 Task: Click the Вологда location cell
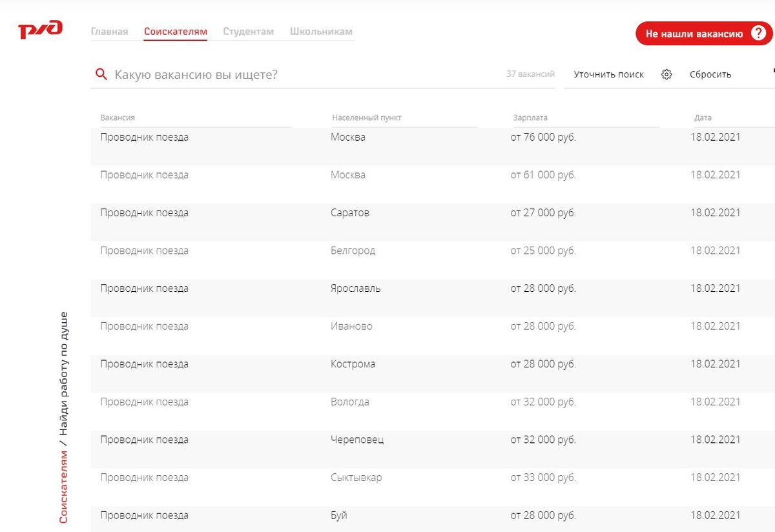coord(350,402)
